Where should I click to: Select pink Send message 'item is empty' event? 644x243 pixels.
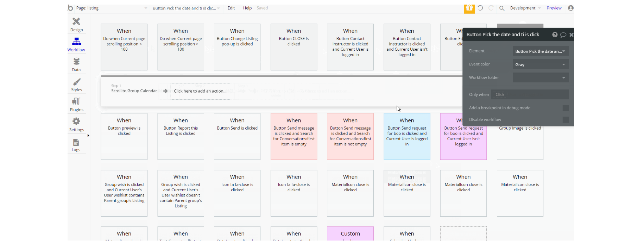tap(294, 137)
